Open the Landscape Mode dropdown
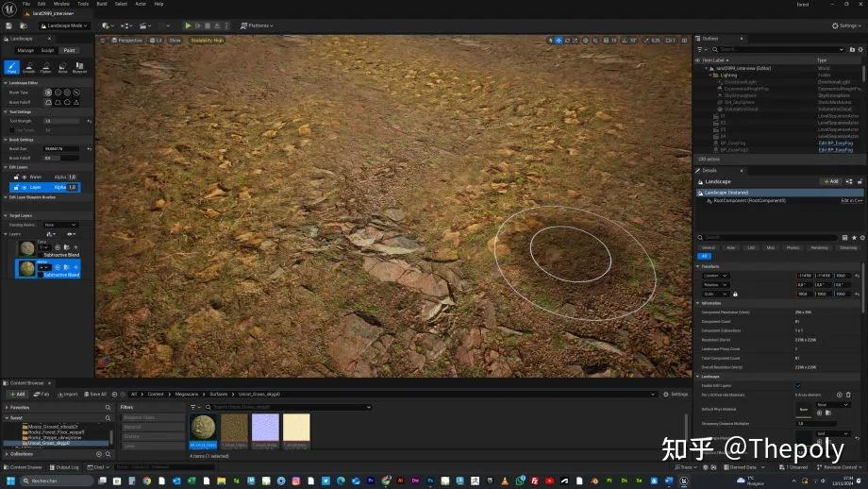 click(65, 25)
